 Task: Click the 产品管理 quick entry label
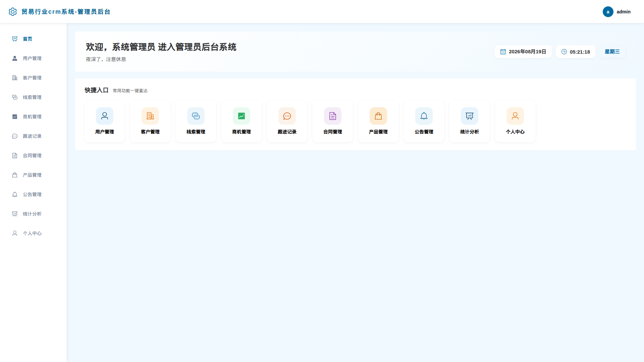click(x=378, y=132)
